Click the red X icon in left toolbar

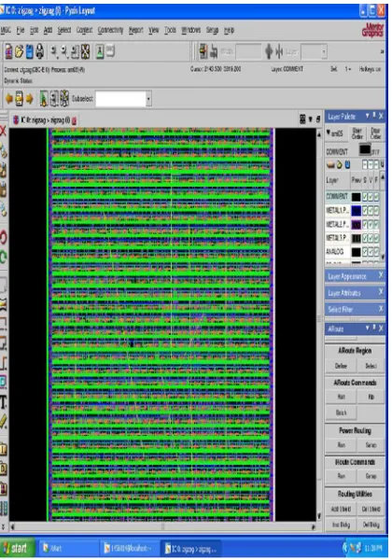3,131
